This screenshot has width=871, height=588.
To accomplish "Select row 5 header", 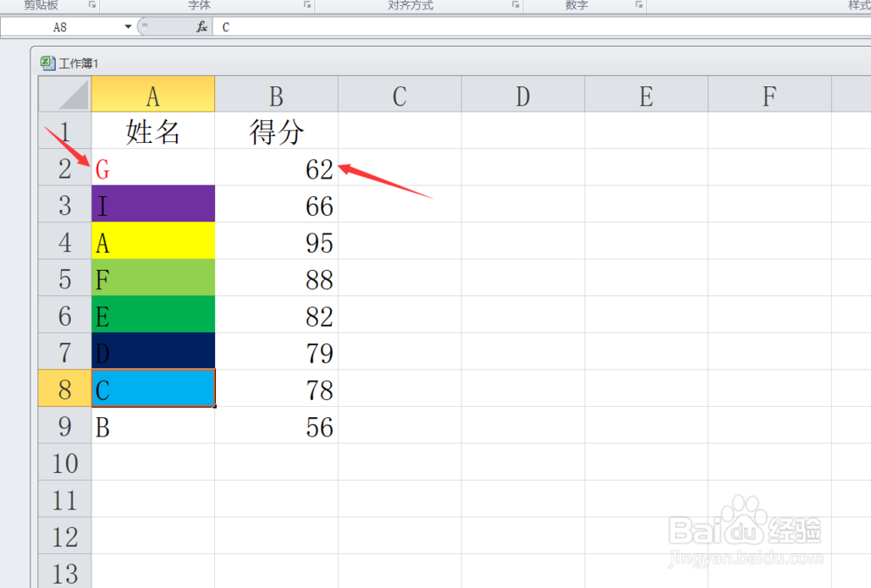I will tap(65, 278).
